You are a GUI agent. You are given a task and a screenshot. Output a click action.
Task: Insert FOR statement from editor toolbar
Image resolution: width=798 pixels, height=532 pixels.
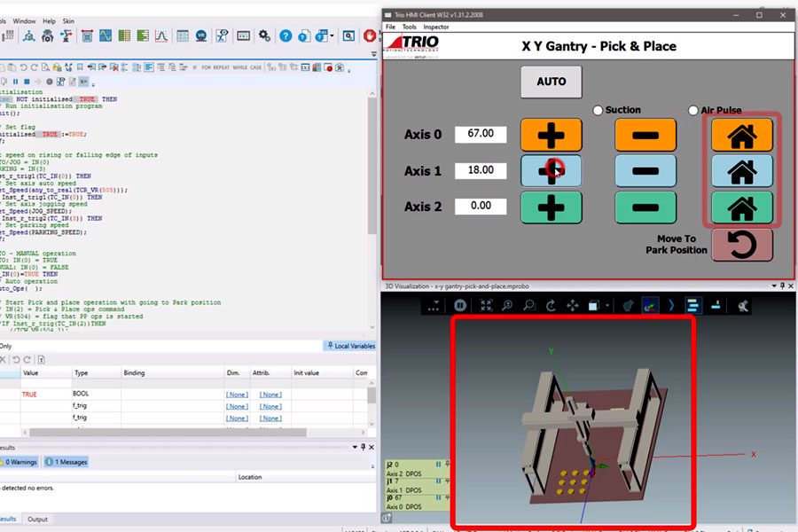click(206, 67)
